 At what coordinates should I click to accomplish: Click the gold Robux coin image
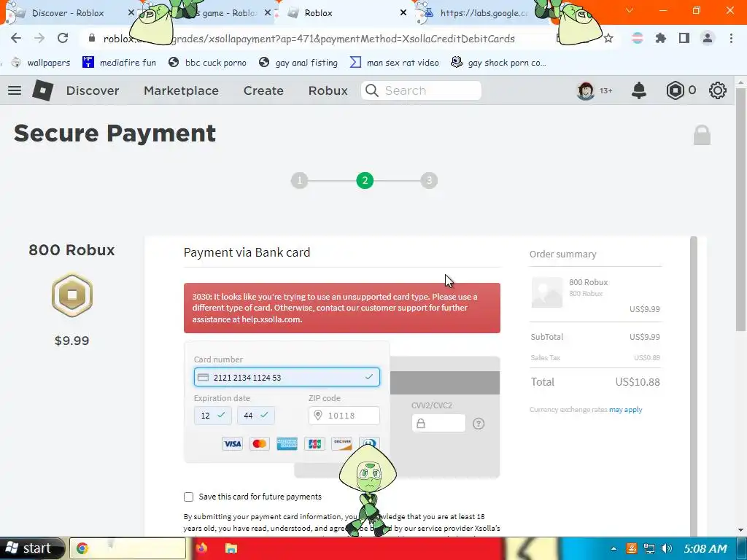72,295
